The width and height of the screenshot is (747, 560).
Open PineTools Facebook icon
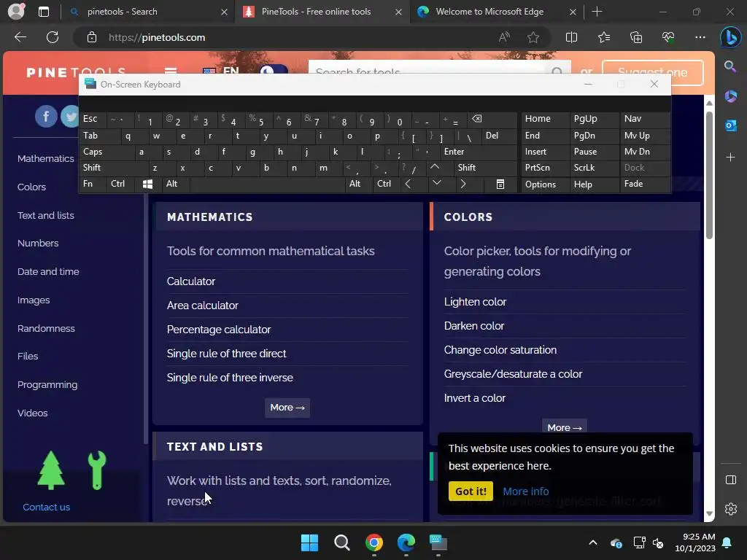(x=46, y=116)
